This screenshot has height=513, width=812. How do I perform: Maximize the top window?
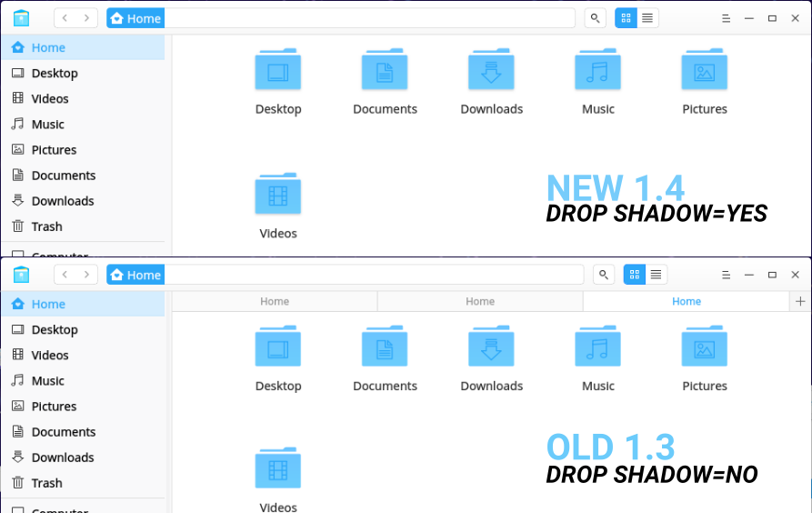click(x=772, y=18)
